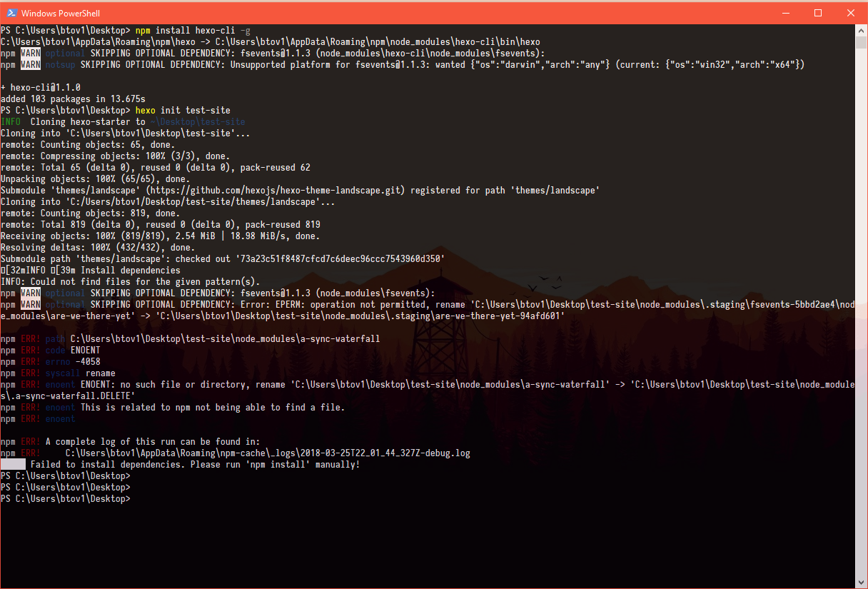Click 'remote: Counting objects: 819, done.'
This screenshot has height=589, width=868.
tap(91, 213)
